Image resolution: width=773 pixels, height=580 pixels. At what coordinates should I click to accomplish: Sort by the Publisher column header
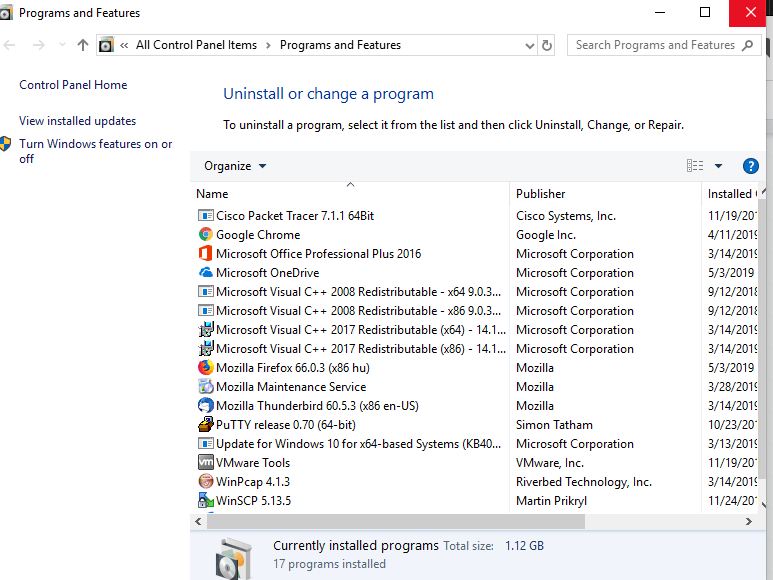[x=605, y=194]
